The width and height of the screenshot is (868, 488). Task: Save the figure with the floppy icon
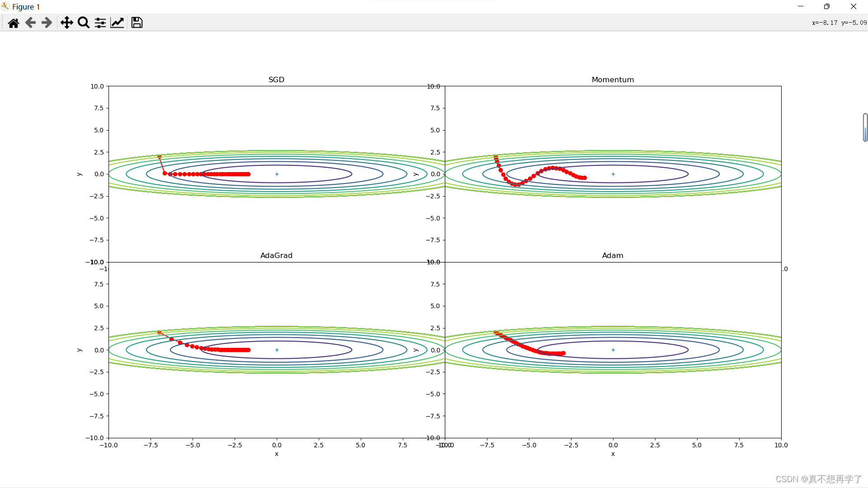coord(137,23)
